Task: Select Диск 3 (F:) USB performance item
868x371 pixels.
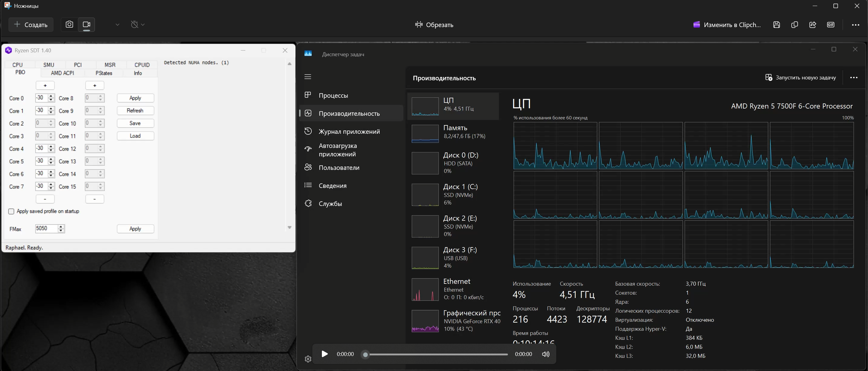Action: pos(453,258)
